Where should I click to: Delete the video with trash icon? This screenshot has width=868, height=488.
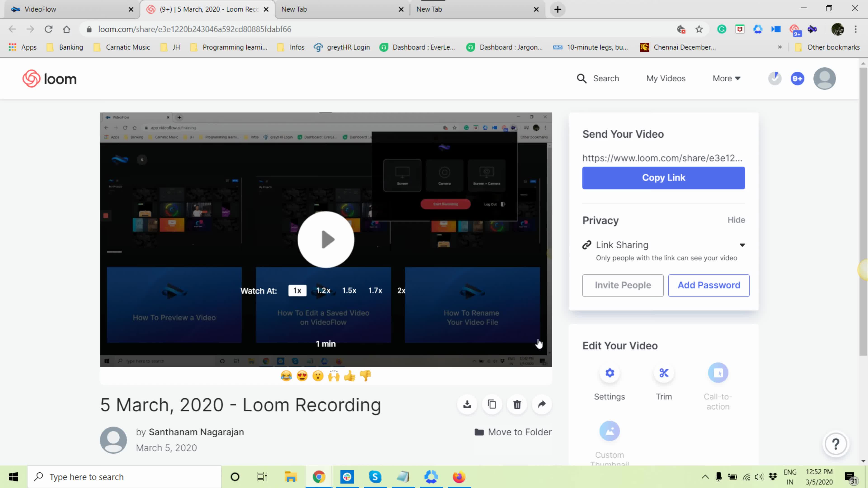tap(517, 404)
